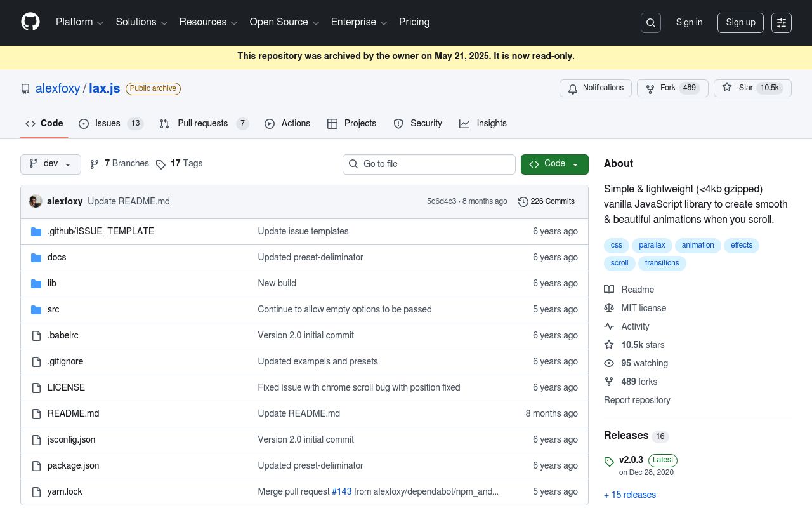Click the appearance settings icon in header
The image size is (812, 508).
[782, 23]
